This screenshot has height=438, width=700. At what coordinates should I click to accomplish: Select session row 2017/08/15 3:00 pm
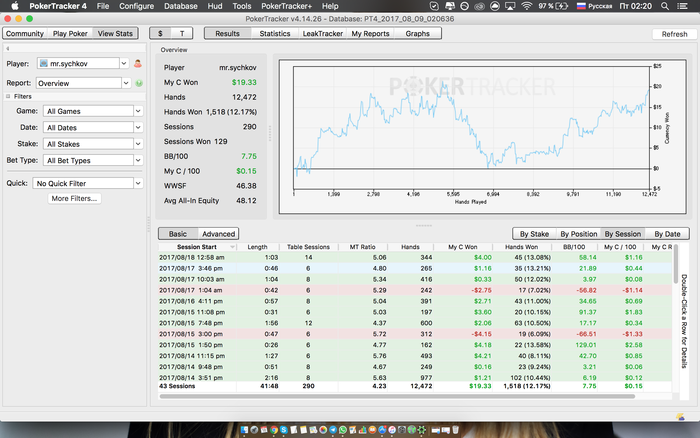coord(415,334)
